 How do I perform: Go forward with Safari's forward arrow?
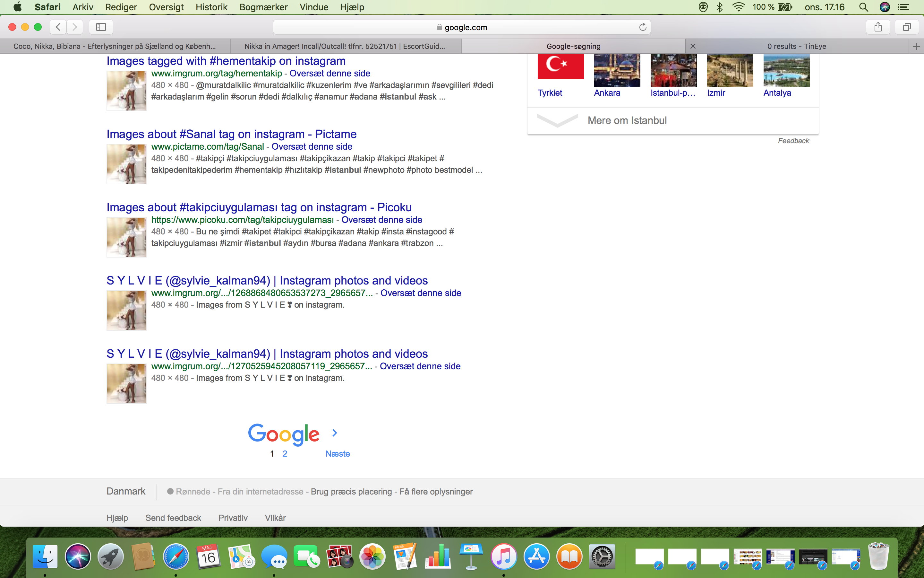74,27
